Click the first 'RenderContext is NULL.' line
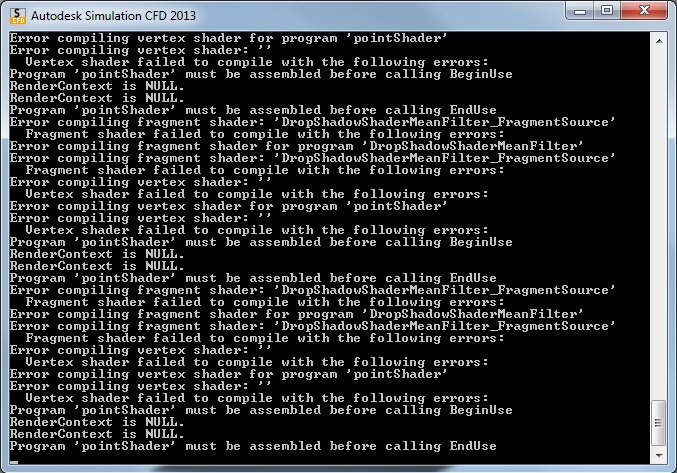This screenshot has width=677, height=473. [x=97, y=86]
